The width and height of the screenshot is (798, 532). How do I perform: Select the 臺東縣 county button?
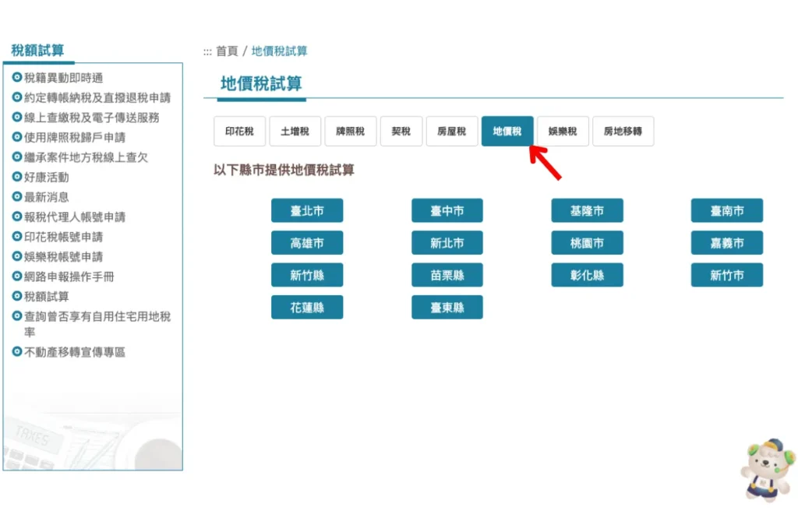pyautogui.click(x=447, y=307)
